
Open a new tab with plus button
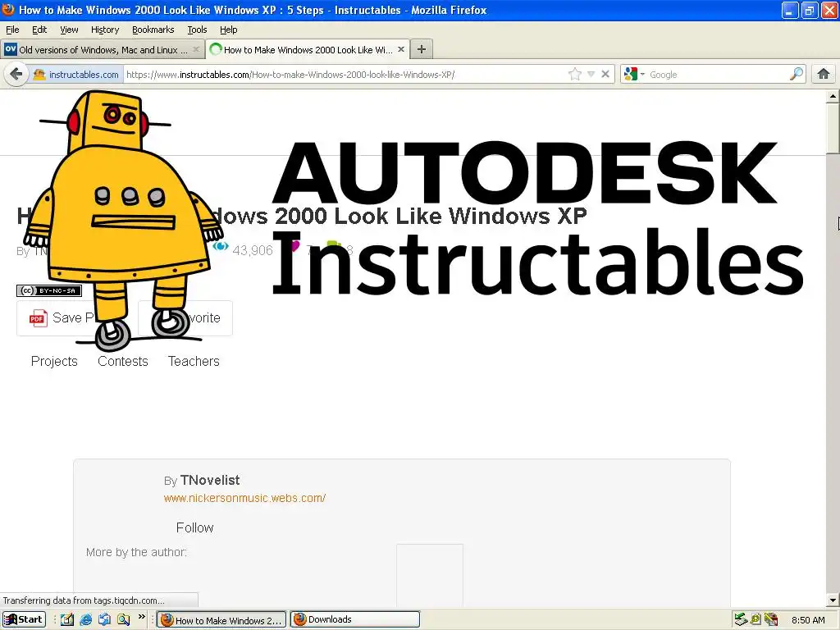[x=422, y=49]
